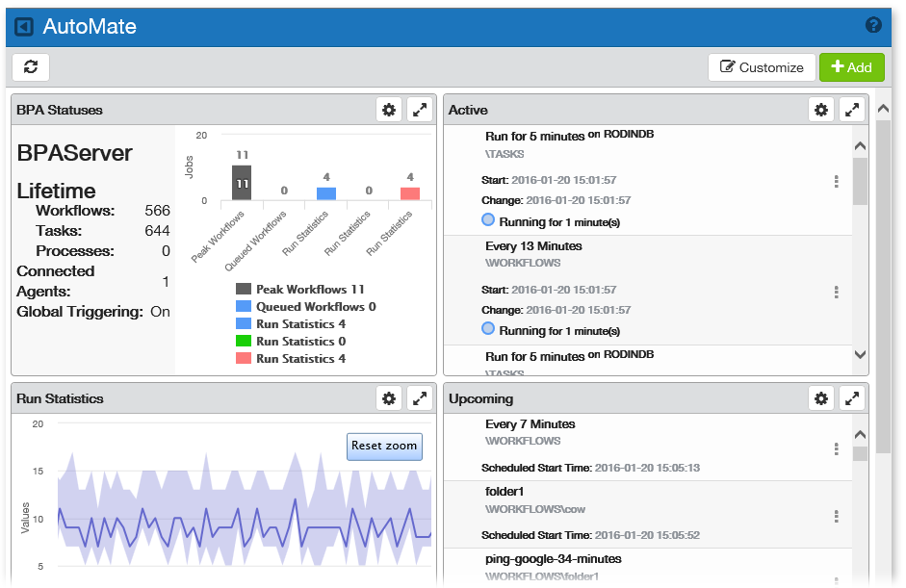Viewport: 906px width, 588px height.
Task: Open options menu for folder1 workflow
Action: point(836,517)
